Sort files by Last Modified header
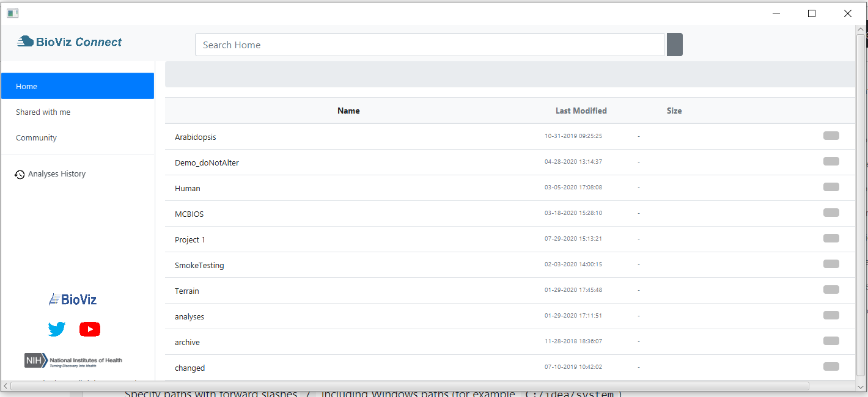The image size is (868, 397). (x=581, y=111)
